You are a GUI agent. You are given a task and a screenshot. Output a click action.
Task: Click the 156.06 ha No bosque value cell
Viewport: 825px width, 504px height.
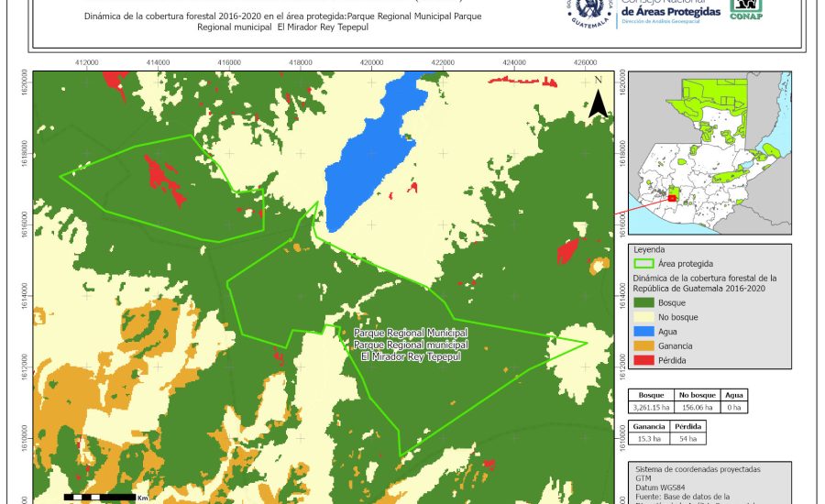pos(698,406)
